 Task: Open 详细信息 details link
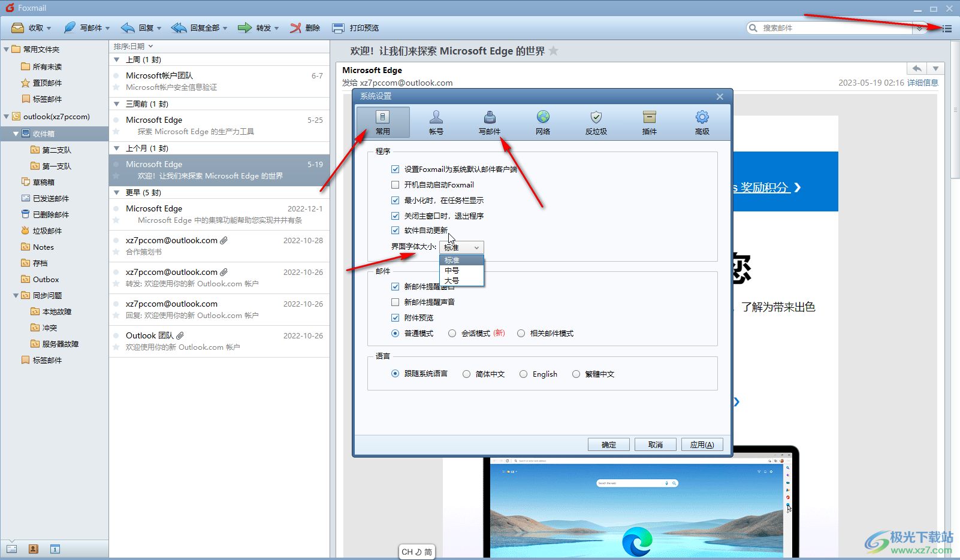[x=923, y=83]
